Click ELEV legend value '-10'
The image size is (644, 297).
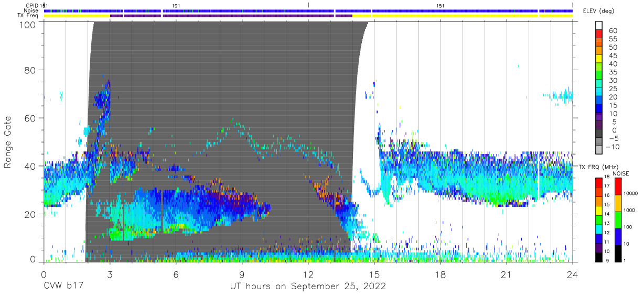pyautogui.click(x=613, y=147)
